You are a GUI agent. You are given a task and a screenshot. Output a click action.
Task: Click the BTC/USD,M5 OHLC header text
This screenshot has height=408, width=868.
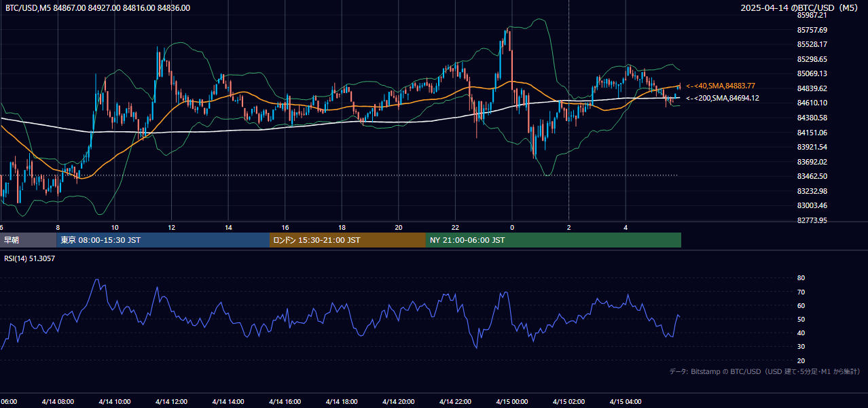tap(98, 8)
